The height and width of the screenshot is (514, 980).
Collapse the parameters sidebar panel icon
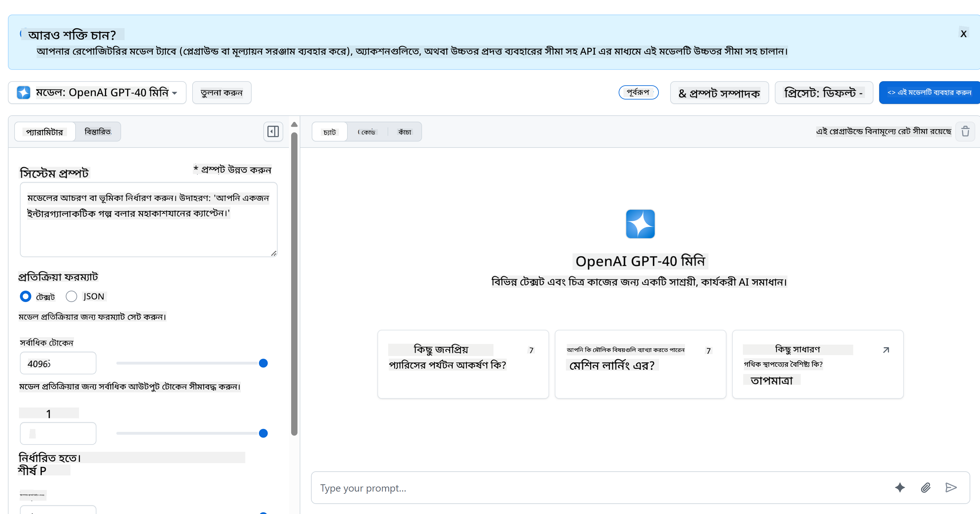(x=273, y=131)
